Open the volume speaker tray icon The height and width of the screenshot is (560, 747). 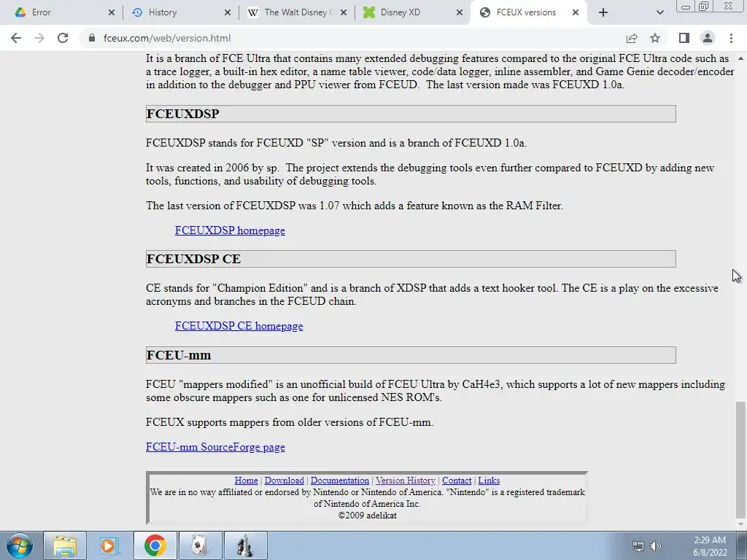[x=656, y=546]
